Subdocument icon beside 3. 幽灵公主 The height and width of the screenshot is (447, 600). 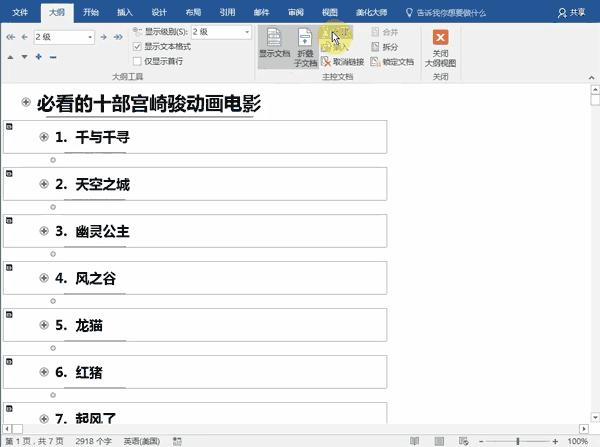coord(9,221)
